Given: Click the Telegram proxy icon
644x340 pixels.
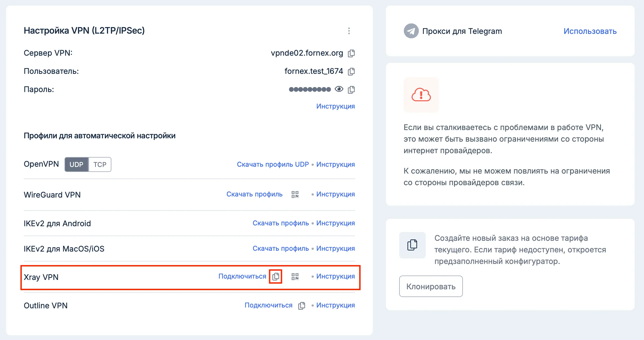Looking at the screenshot, I should [411, 31].
